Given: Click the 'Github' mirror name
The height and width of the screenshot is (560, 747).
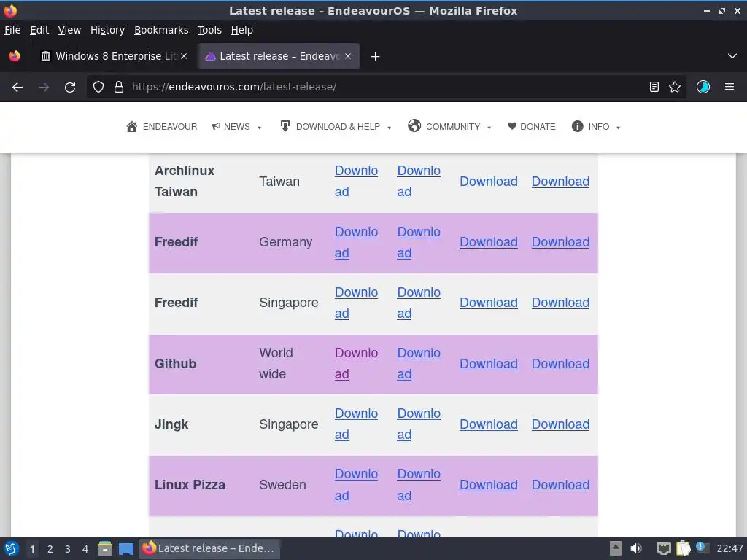Looking at the screenshot, I should point(175,364).
